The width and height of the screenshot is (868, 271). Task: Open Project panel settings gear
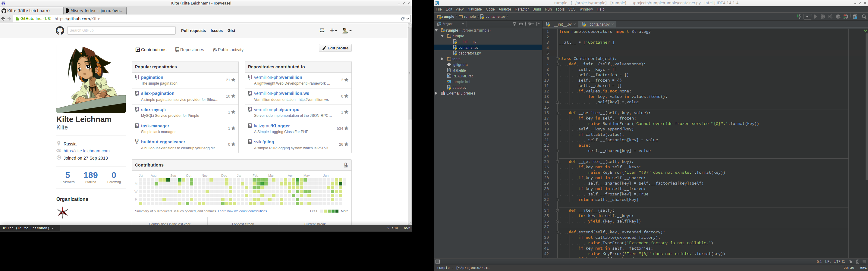530,24
